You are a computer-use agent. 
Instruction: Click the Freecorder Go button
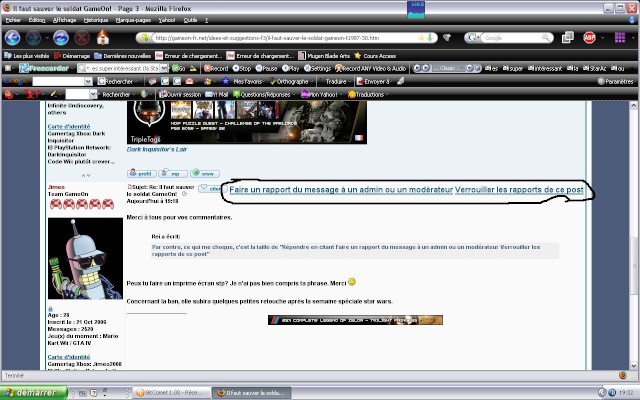[179, 69]
